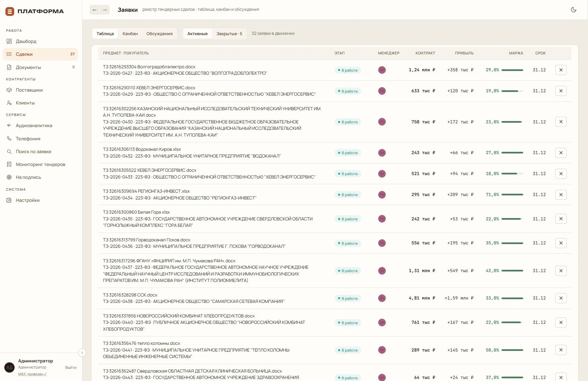Open Аудиоаналитика service

tap(40, 125)
